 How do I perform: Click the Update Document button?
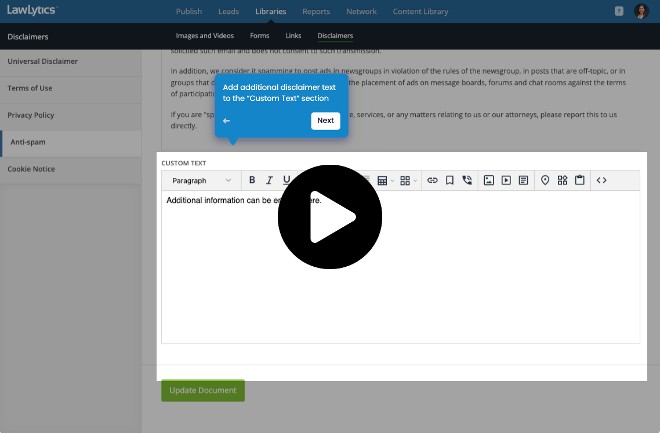tap(203, 390)
